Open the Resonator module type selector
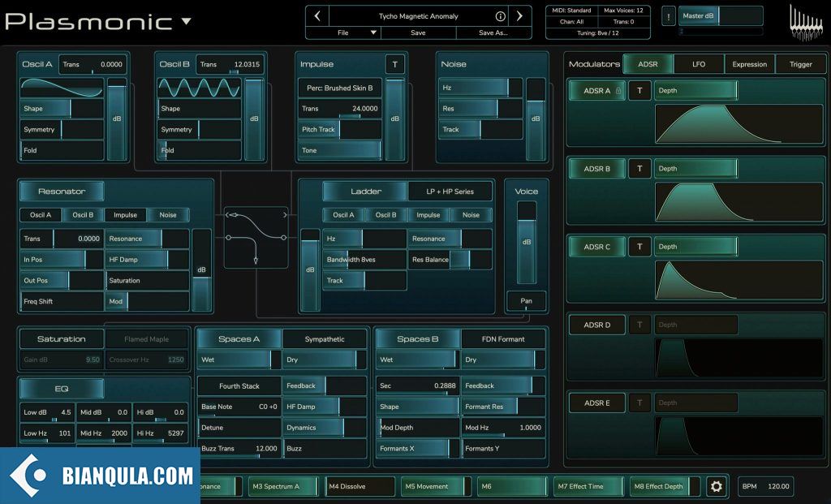 click(62, 192)
